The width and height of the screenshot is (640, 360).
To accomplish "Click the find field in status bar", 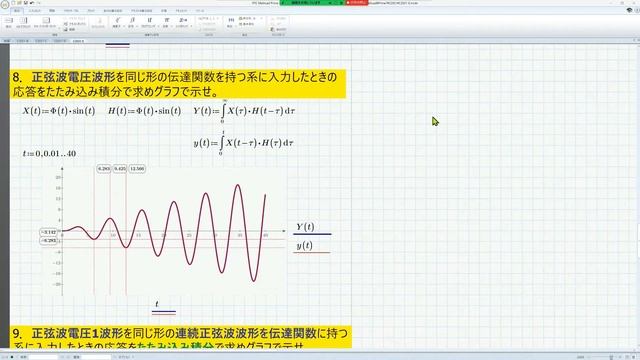I will tap(42, 357).
